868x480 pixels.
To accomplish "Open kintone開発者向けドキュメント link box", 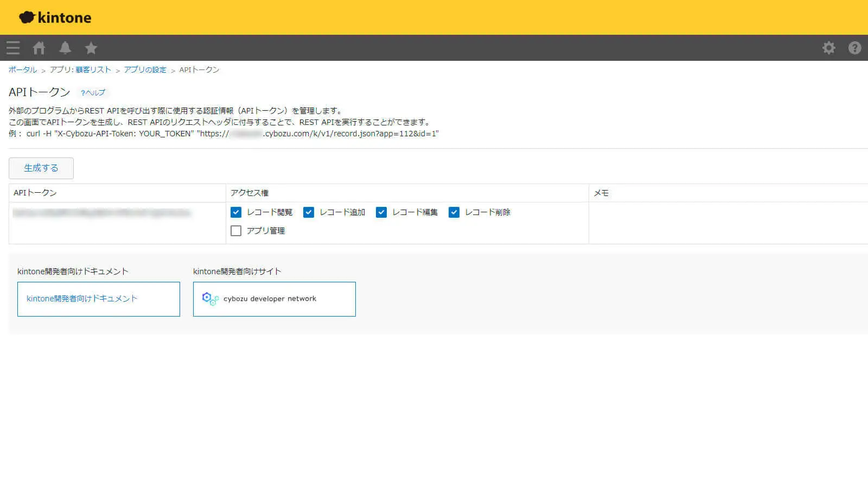I will point(98,299).
